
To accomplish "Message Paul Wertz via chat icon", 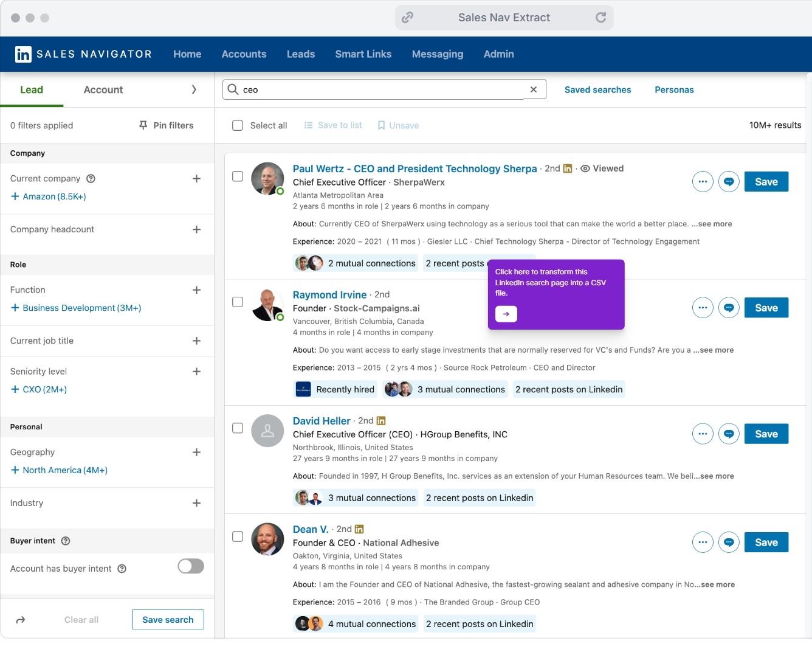I will (x=729, y=181).
